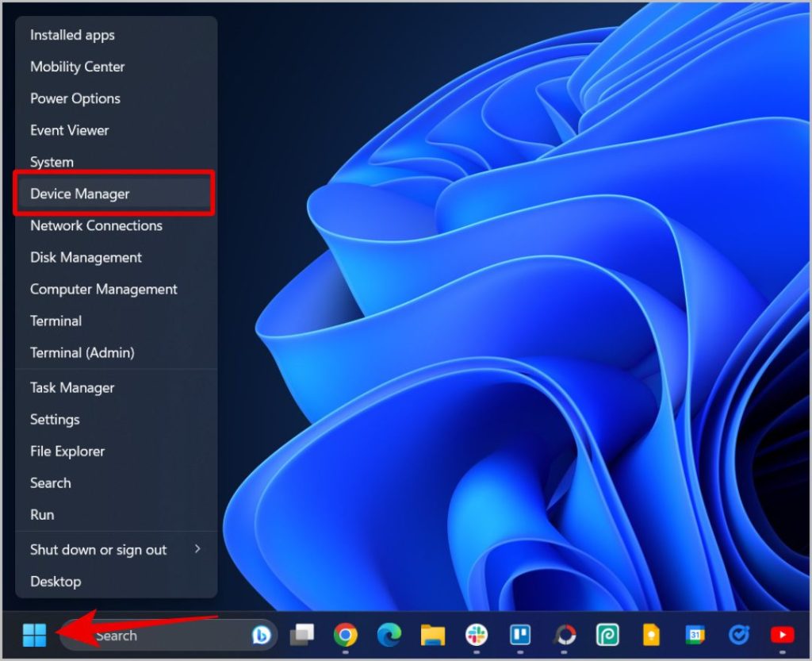Open YouTube from the taskbar
Screen dimensions: 812x661
782,635
